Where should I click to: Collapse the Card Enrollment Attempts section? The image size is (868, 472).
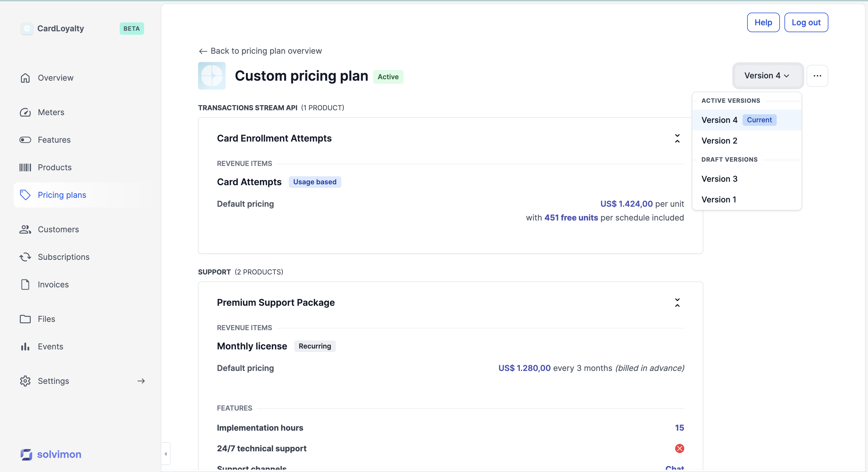point(677,138)
